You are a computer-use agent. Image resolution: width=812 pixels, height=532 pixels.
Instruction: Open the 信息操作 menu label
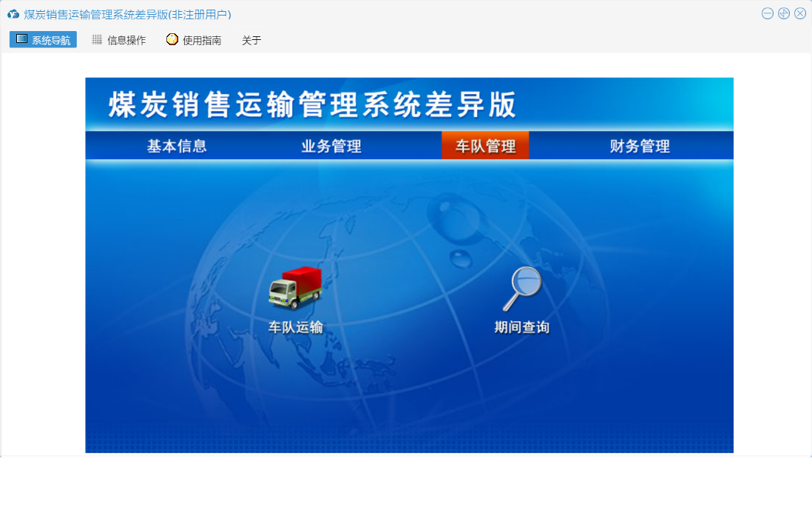point(126,41)
